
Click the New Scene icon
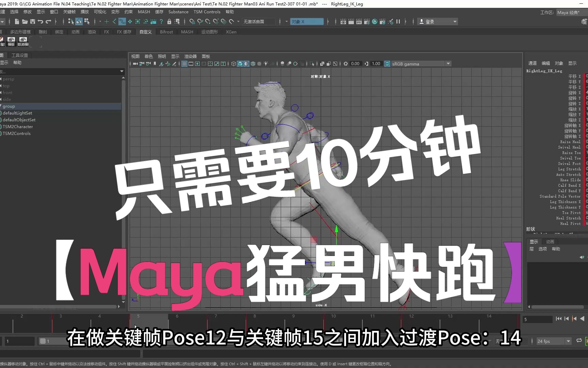(x=17, y=21)
